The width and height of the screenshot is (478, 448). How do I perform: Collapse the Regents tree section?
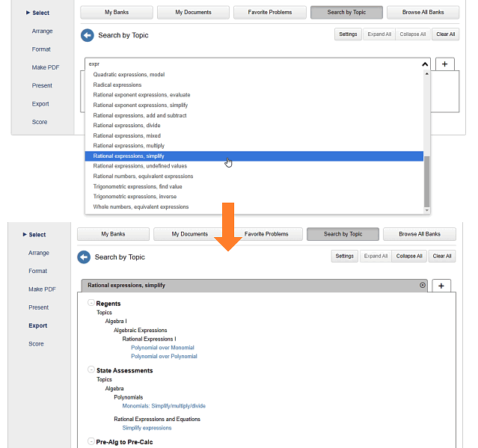click(91, 303)
